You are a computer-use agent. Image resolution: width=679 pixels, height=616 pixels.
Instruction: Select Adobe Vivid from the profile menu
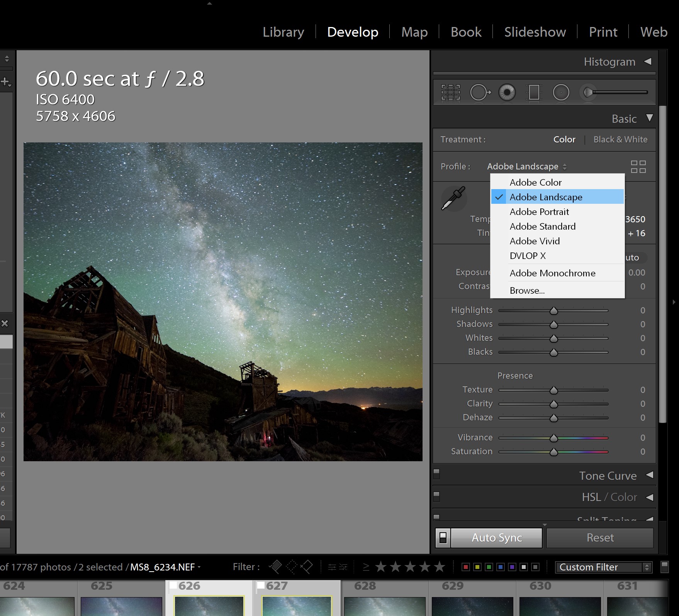coord(535,241)
